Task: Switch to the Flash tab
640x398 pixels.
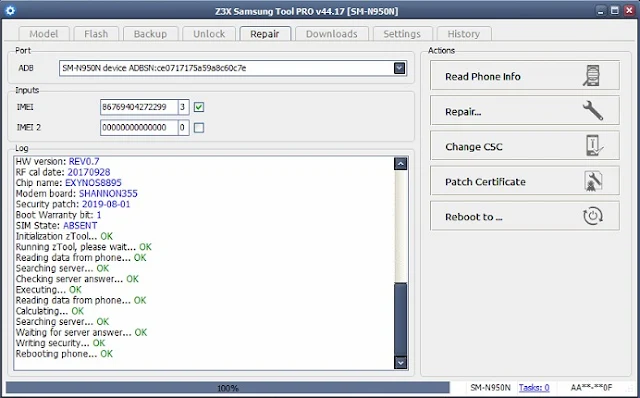Action: (96, 34)
